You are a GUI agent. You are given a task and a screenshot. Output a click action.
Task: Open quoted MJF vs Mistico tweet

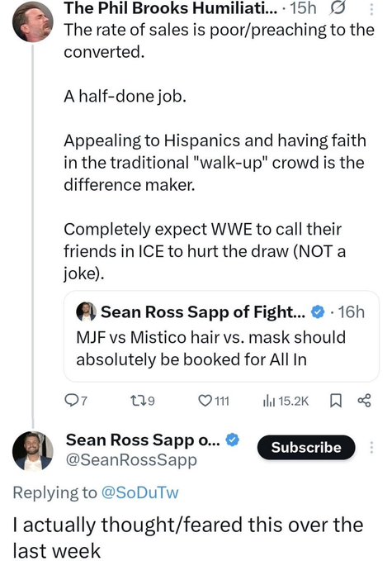pos(221,336)
